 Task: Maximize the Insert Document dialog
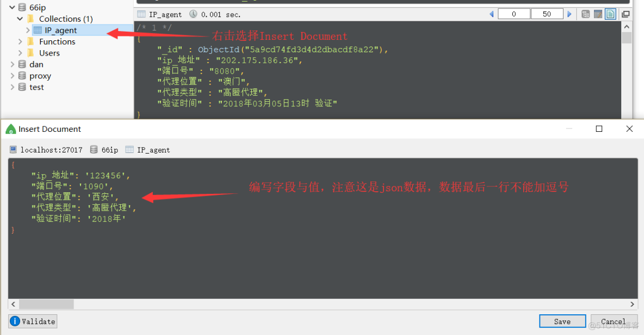[599, 129]
